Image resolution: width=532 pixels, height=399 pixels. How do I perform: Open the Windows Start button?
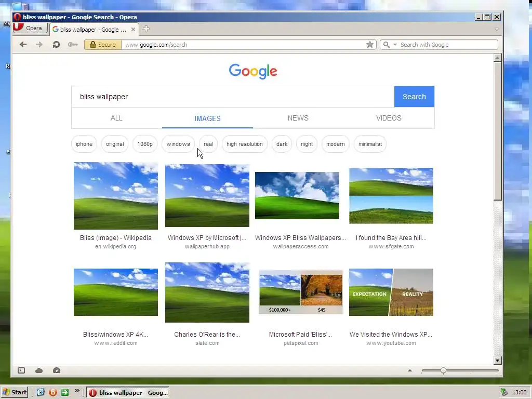[15, 393]
